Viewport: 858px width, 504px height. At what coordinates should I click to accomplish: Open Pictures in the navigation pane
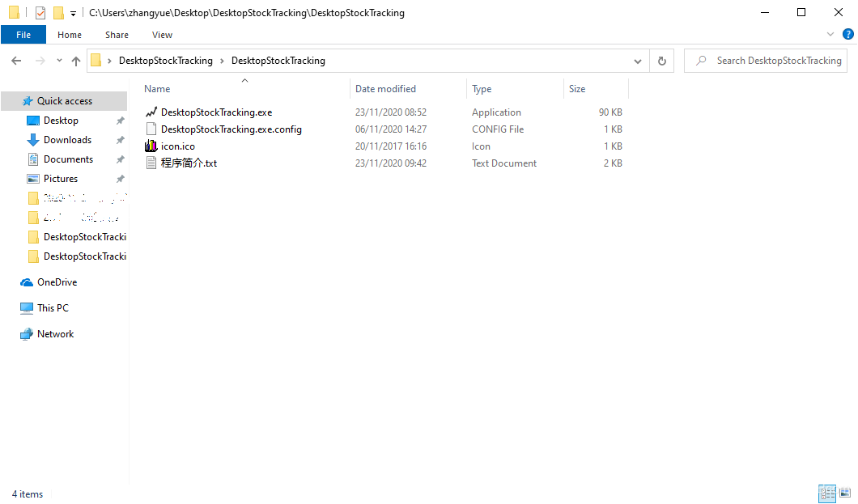[x=61, y=179]
